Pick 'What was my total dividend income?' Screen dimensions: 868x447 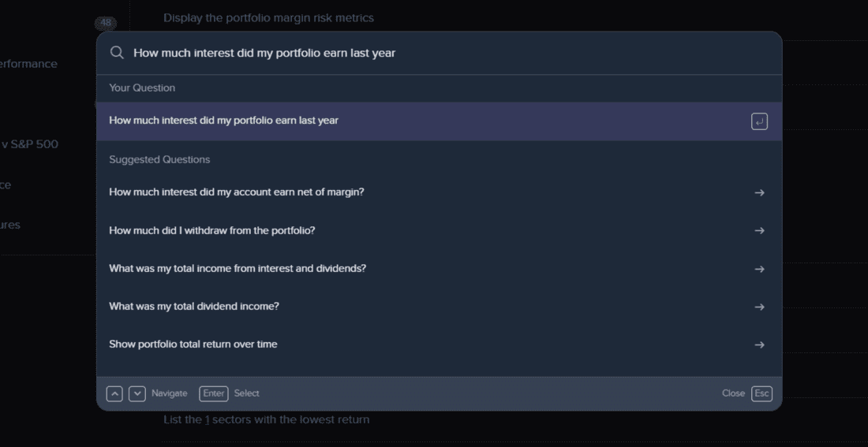click(194, 306)
